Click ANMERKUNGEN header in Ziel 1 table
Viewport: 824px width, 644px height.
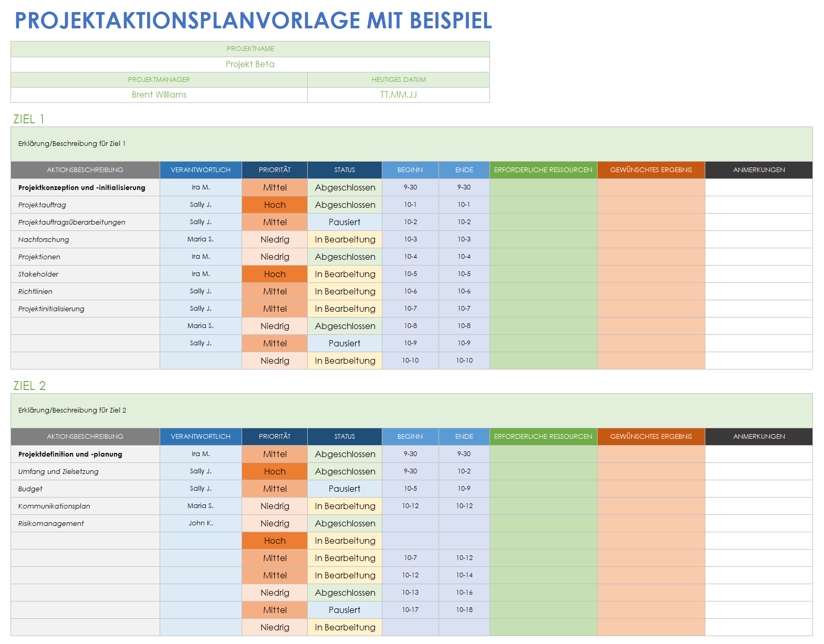(x=759, y=170)
